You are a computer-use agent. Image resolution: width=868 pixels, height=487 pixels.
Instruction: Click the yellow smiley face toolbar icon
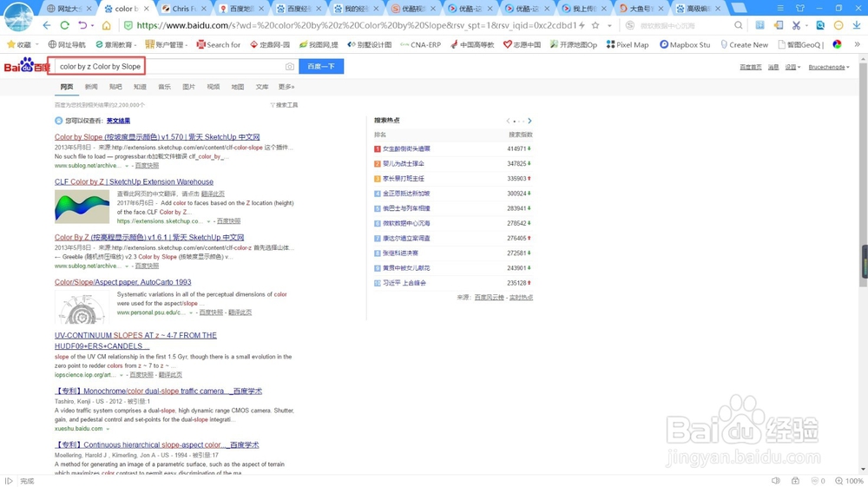click(x=838, y=25)
